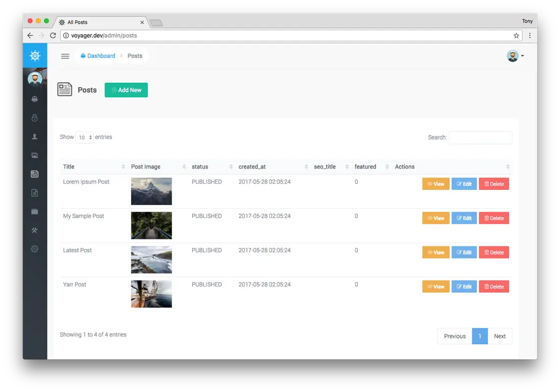Bookmark this page with star icon
The image size is (560, 392).
[516, 35]
